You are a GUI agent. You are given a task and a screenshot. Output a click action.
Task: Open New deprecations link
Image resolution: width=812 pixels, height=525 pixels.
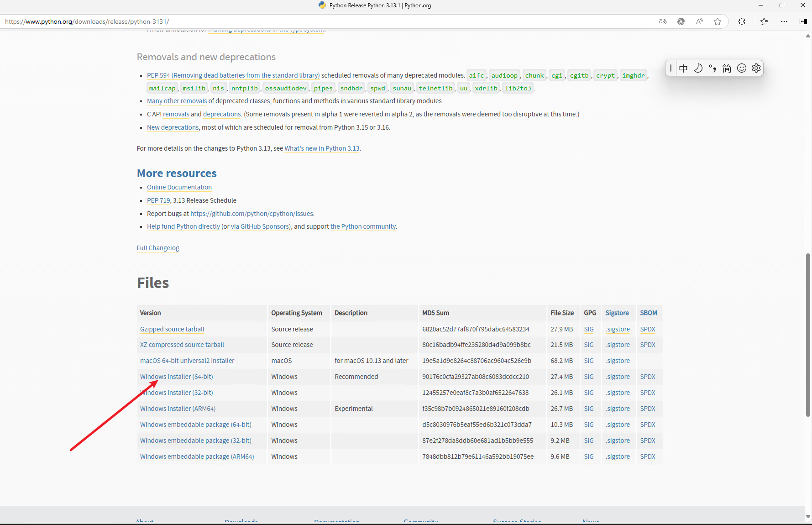click(173, 127)
